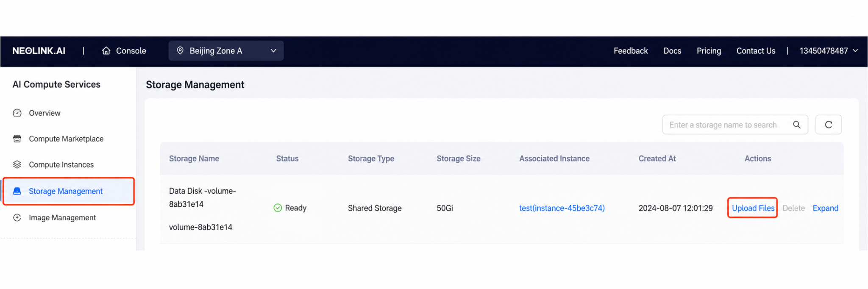
Task: Click the location pin icon
Action: point(180,50)
